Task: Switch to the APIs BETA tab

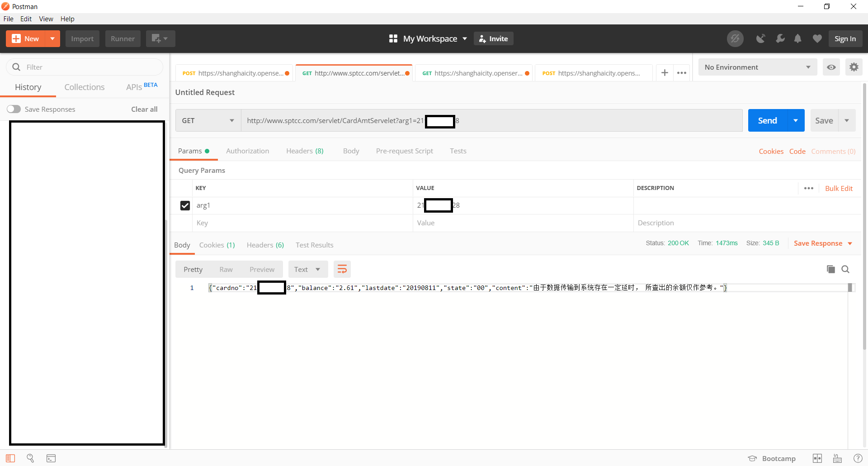Action: (142, 87)
